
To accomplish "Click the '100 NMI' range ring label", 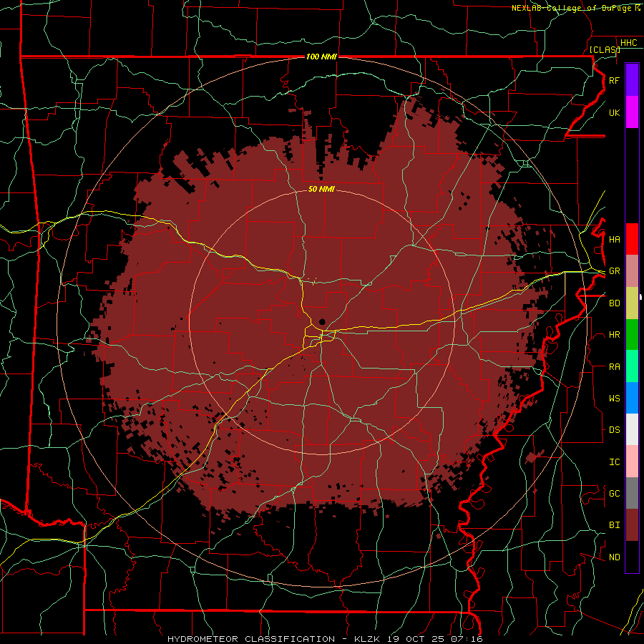I will click(x=321, y=57).
